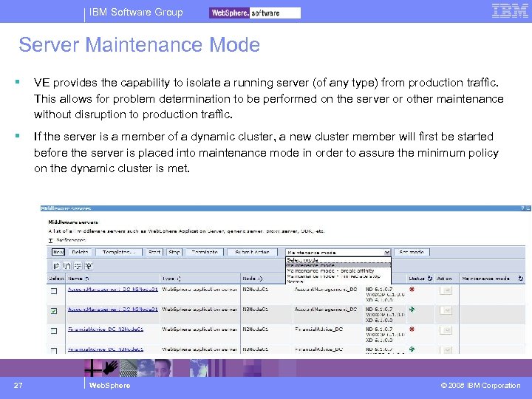Image resolution: width=532 pixels, height=399 pixels.
Task: Open Action dropdown for AccountManagement_DC_N2Node01 row
Action: (446, 290)
